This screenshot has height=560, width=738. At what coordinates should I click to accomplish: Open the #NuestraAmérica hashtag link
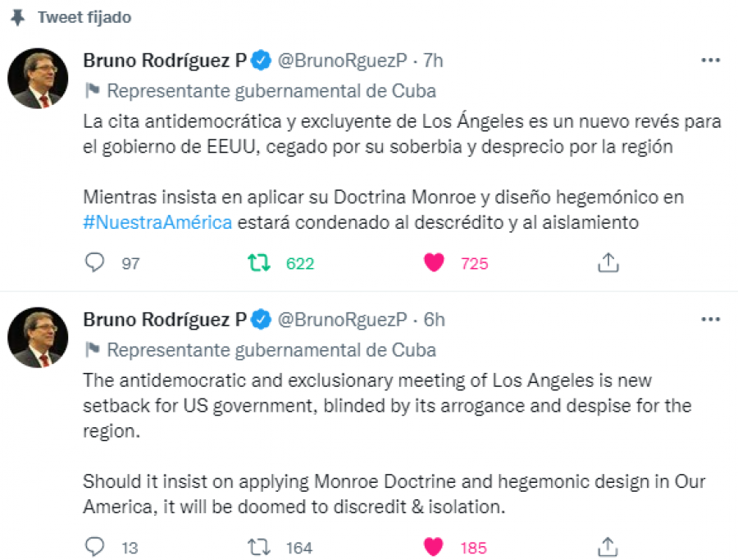pos(157,221)
